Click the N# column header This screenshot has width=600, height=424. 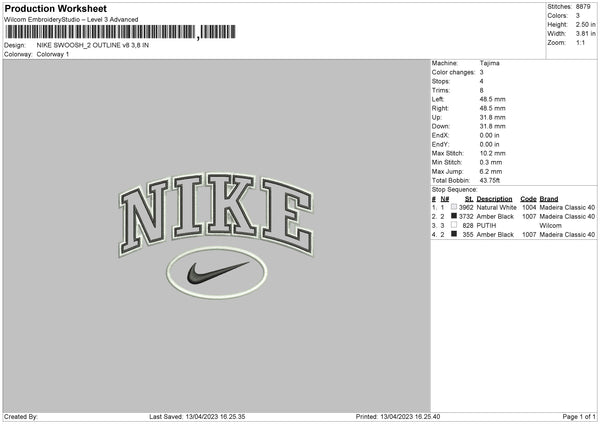[445, 199]
